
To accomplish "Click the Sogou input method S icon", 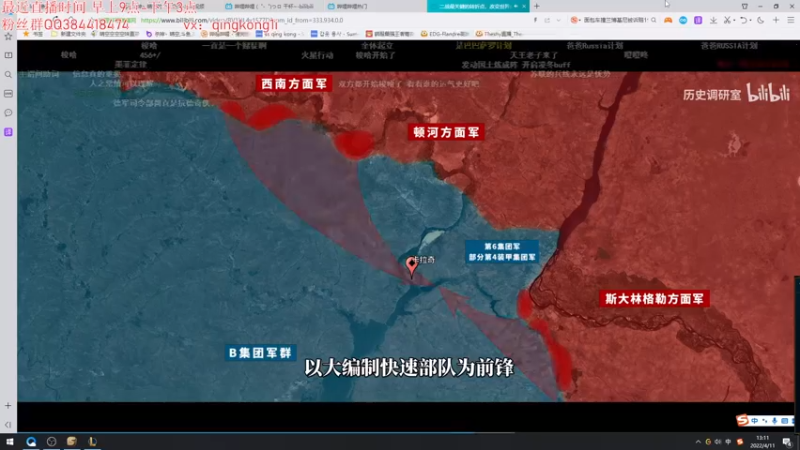I will tap(742, 420).
